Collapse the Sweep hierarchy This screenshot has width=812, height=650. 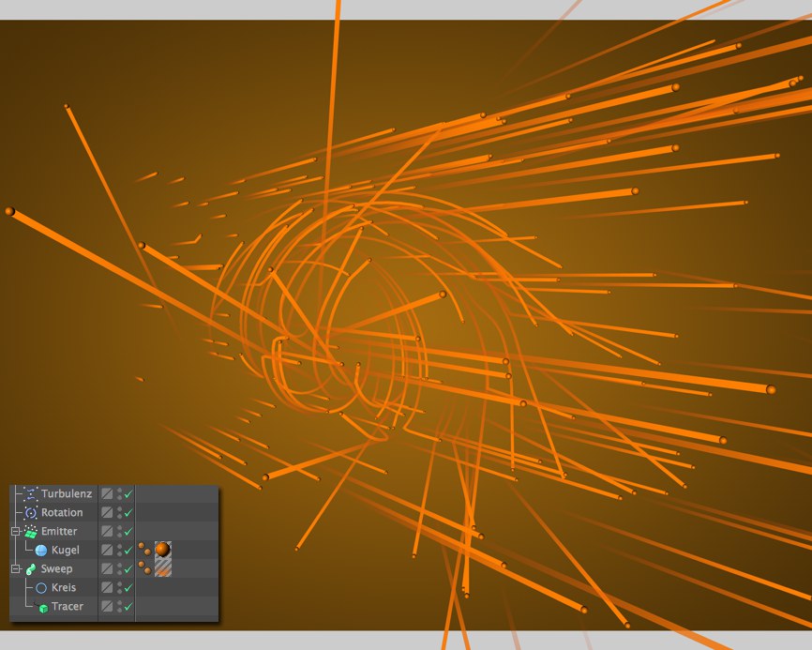[x=15, y=569]
